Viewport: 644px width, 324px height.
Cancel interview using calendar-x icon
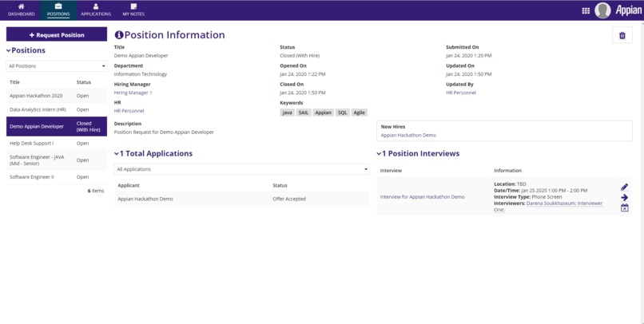[x=624, y=208]
